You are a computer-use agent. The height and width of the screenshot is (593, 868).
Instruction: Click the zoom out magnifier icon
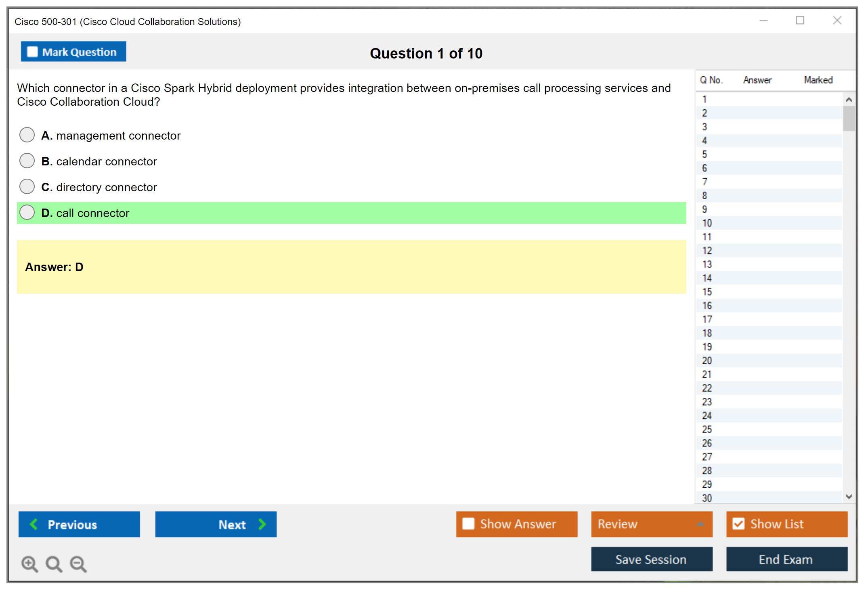coord(78,564)
